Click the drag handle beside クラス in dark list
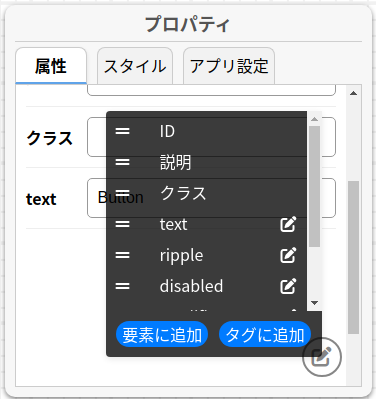376x399 pixels. pos(122,193)
